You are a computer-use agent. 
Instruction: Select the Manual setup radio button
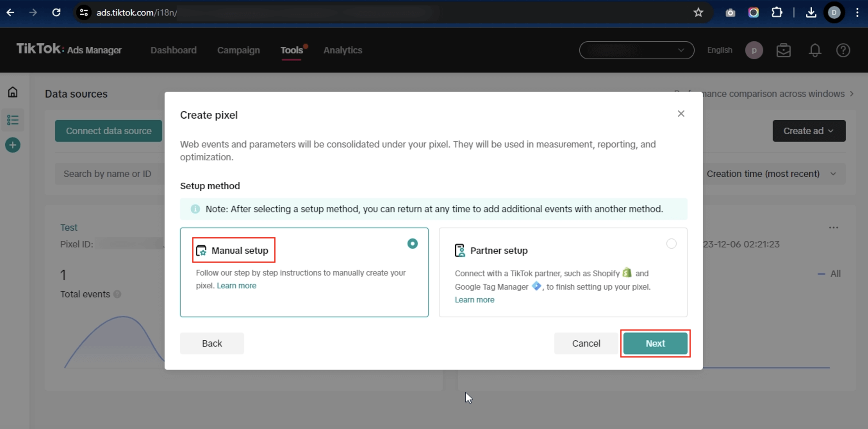412,244
